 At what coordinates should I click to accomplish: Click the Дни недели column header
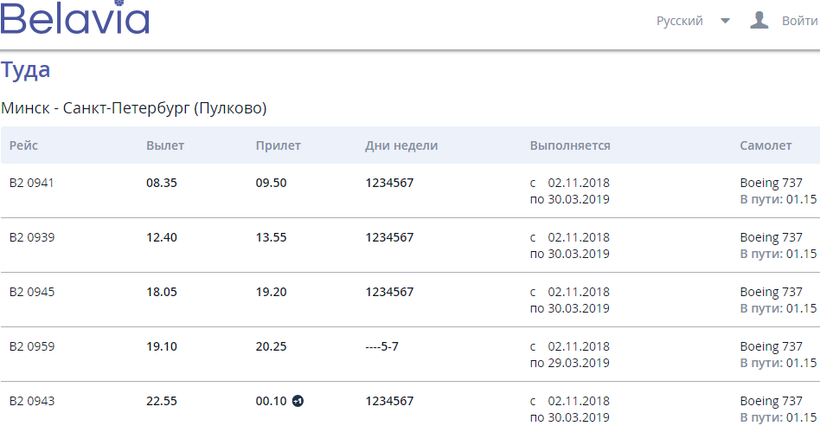[x=401, y=146]
